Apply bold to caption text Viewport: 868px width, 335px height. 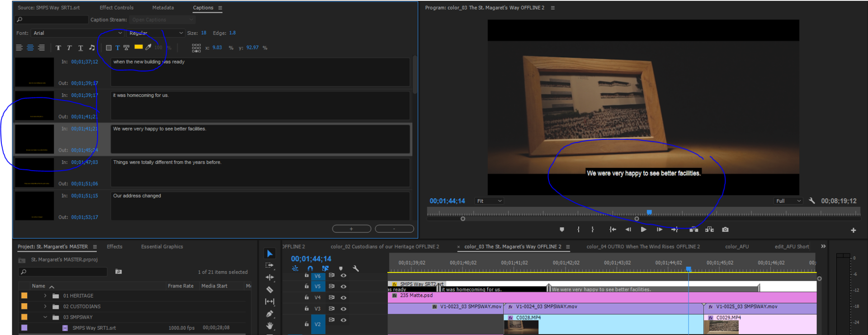tap(58, 48)
